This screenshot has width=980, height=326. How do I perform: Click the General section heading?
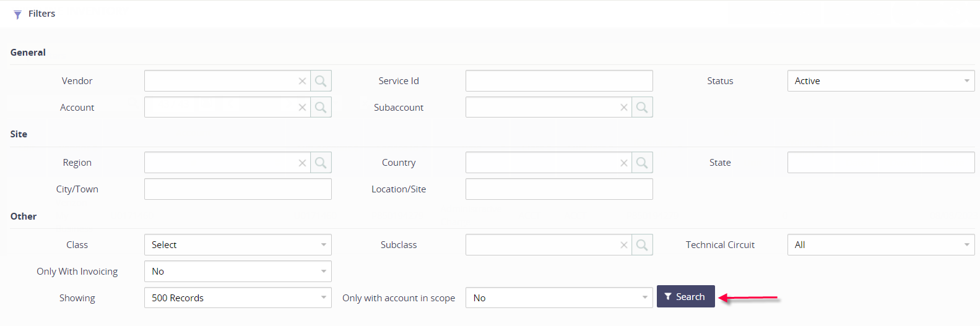[x=28, y=53]
